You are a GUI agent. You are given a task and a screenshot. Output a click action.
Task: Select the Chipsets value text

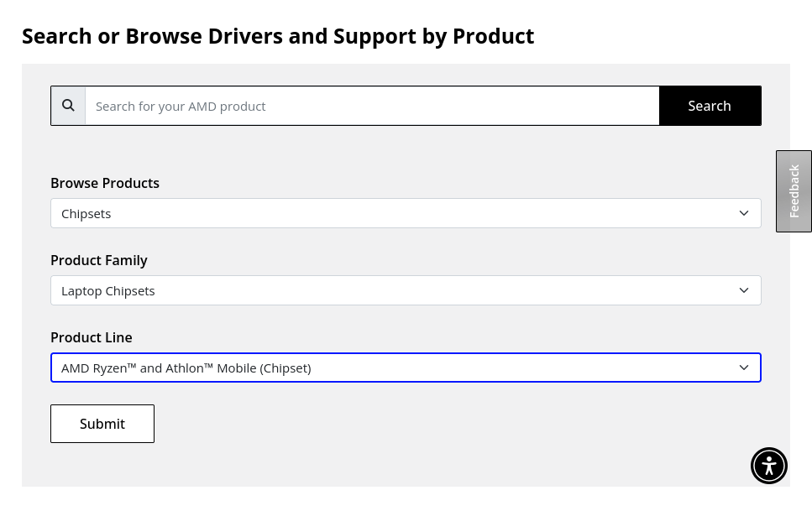pos(86,213)
